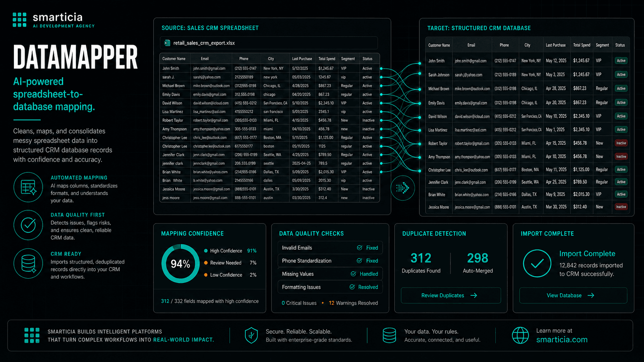Click the check icon beside Phone Standardization Fixed
This screenshot has height=362, width=644.
[x=359, y=261]
